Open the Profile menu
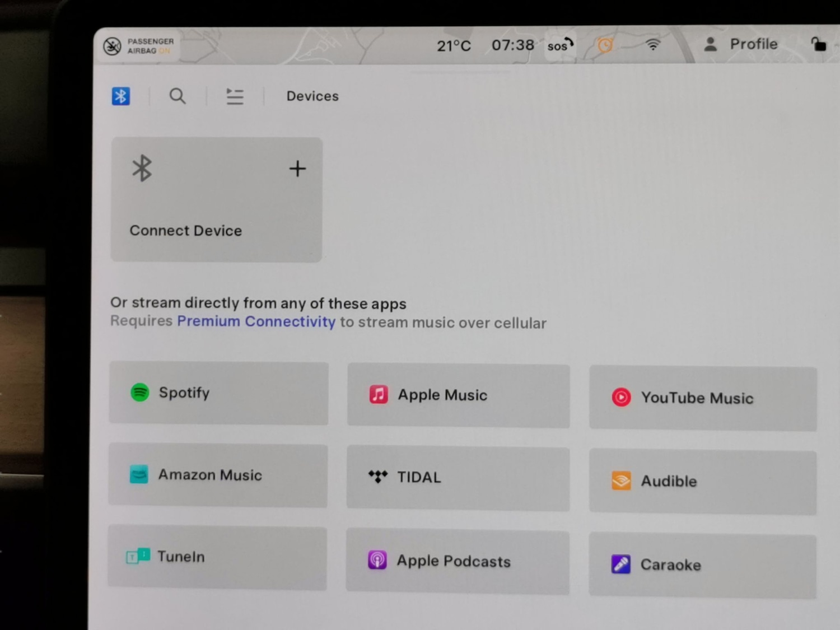This screenshot has height=630, width=840. point(741,44)
